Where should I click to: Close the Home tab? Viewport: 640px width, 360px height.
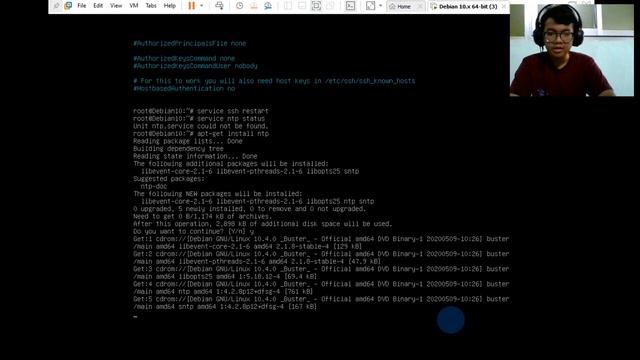click(x=420, y=7)
